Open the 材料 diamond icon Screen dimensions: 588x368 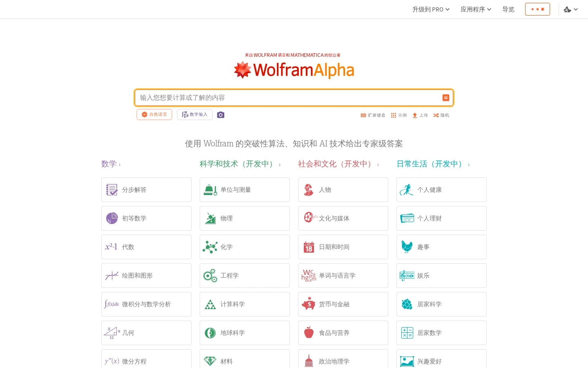point(210,361)
